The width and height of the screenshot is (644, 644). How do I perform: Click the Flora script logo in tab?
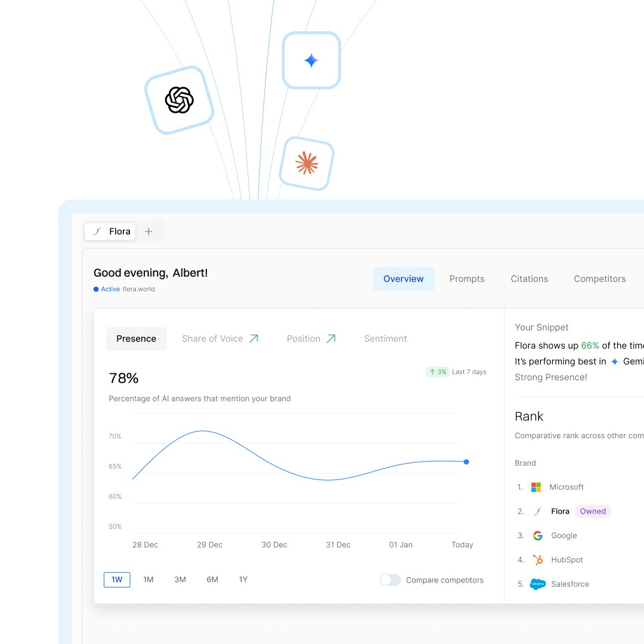(x=97, y=231)
